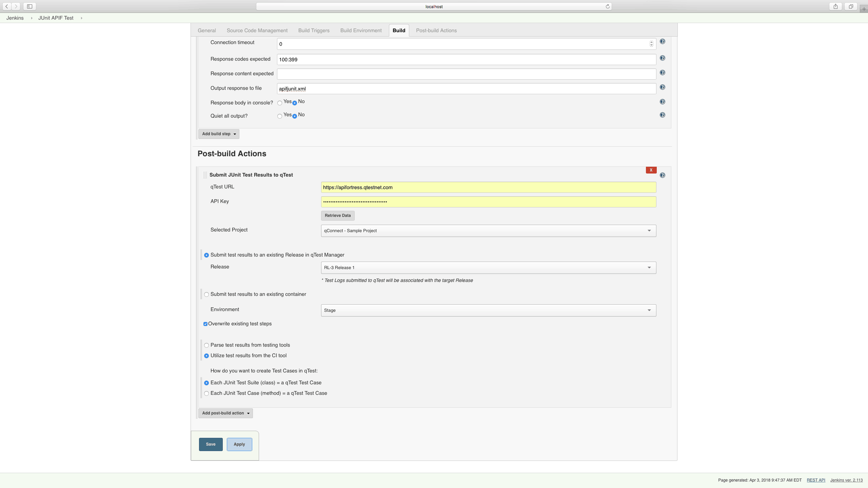Image resolution: width=868 pixels, height=488 pixels.
Task: Click the help icon next to Quiet all output
Action: click(x=663, y=115)
